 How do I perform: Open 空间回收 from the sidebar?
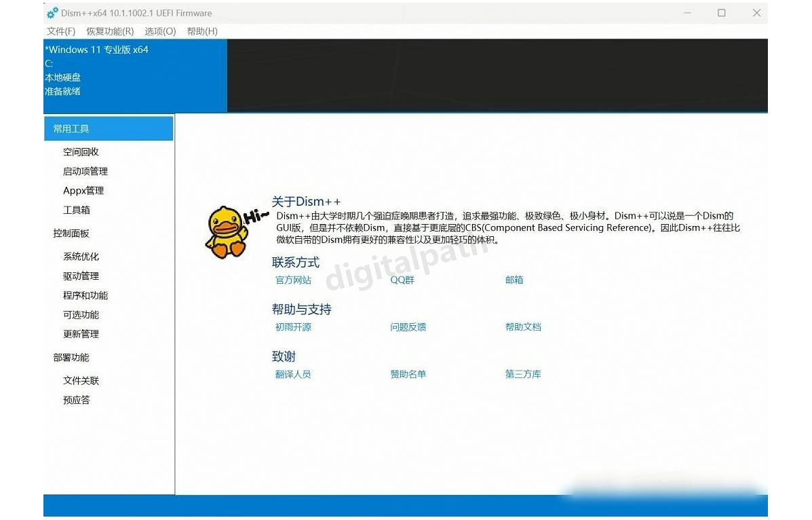click(x=81, y=151)
